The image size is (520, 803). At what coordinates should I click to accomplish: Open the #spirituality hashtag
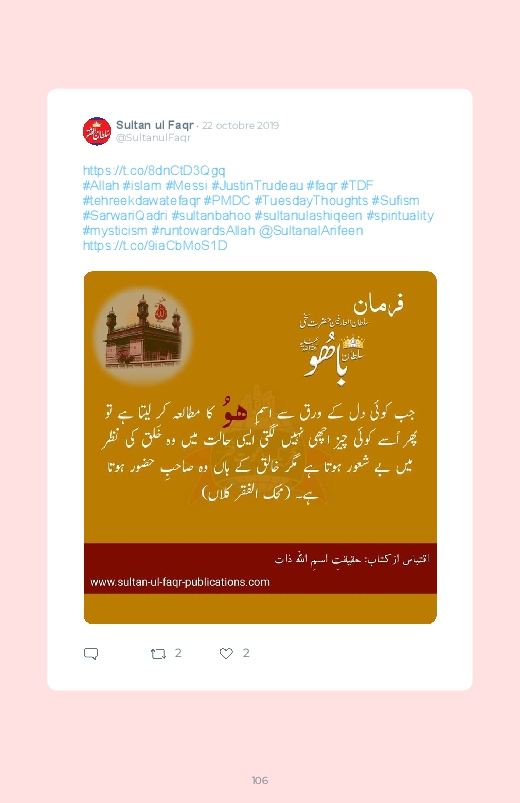tap(400, 216)
